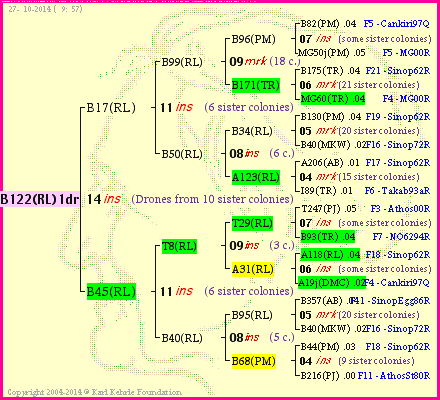
Task: Open the F11 - AthosSt80R link
Action: pos(394,375)
